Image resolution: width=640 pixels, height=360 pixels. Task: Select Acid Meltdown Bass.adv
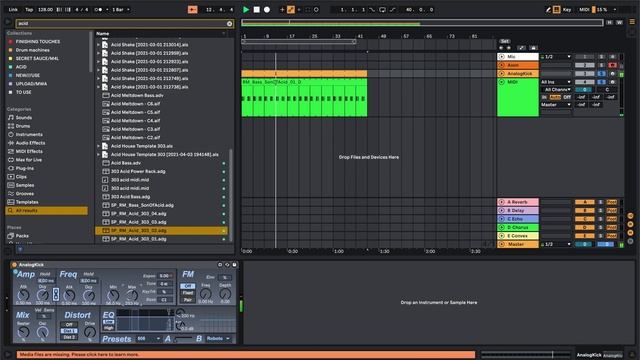point(137,95)
